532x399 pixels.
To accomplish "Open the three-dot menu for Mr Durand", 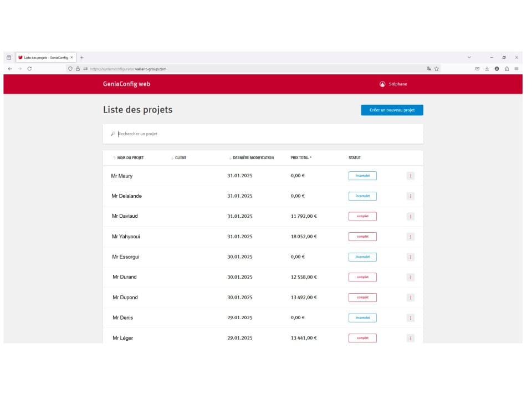I will point(410,277).
